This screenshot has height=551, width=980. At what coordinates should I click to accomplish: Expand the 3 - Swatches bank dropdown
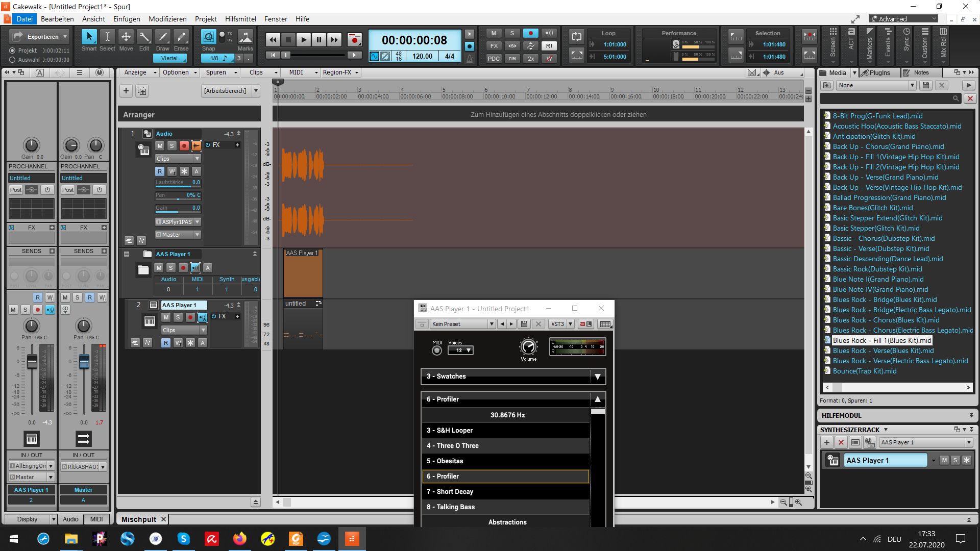click(597, 377)
